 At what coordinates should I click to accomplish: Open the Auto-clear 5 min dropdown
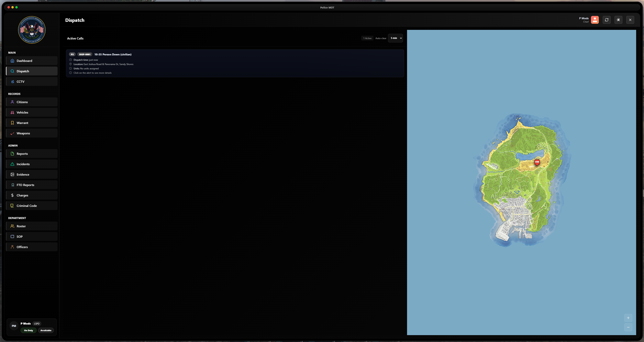point(395,38)
